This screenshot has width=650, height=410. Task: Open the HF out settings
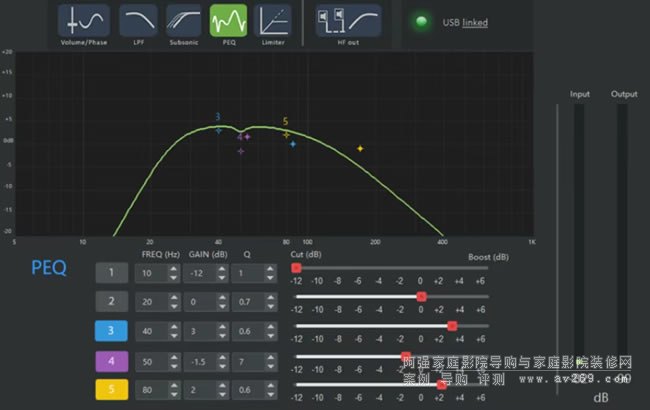click(x=348, y=20)
